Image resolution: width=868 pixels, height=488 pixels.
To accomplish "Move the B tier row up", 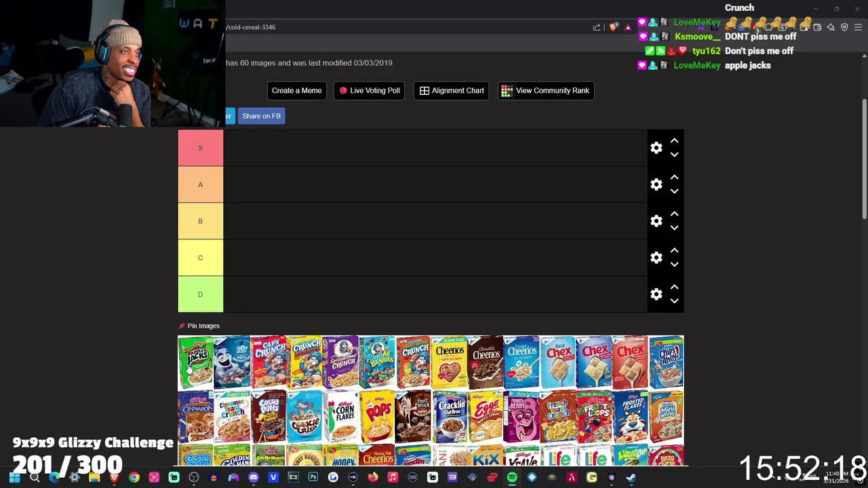I will pyautogui.click(x=674, y=214).
